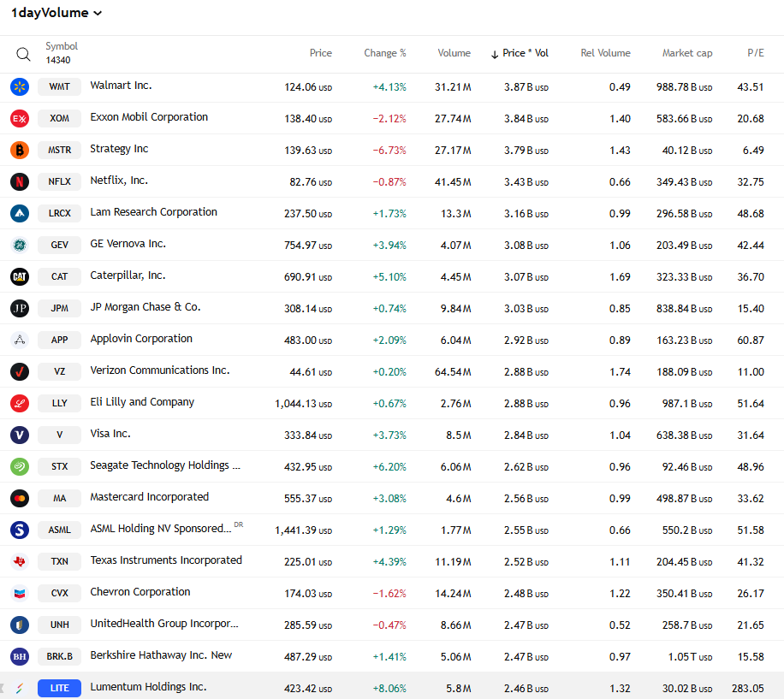Select Verizon Communications Inc. name

tap(159, 370)
